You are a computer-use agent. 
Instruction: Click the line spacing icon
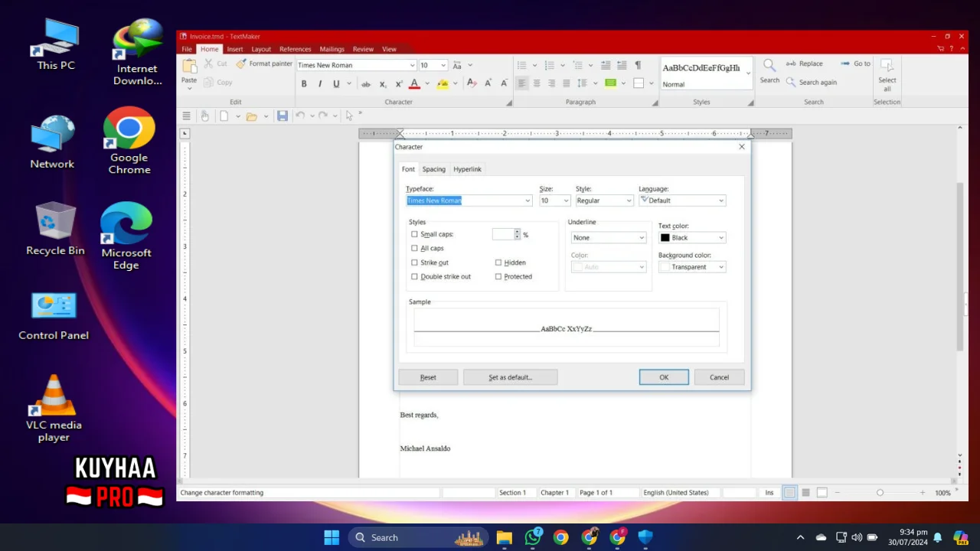tap(582, 83)
